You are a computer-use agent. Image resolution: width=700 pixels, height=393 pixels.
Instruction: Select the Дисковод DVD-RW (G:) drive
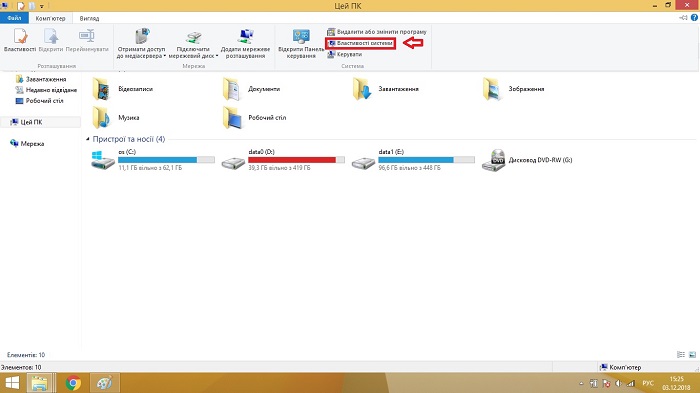[527, 160]
